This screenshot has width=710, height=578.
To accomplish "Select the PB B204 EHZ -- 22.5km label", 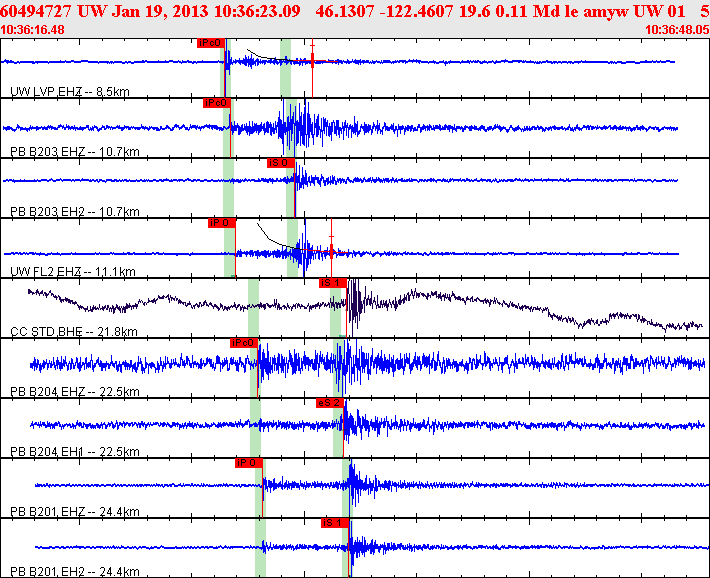I will [75, 392].
